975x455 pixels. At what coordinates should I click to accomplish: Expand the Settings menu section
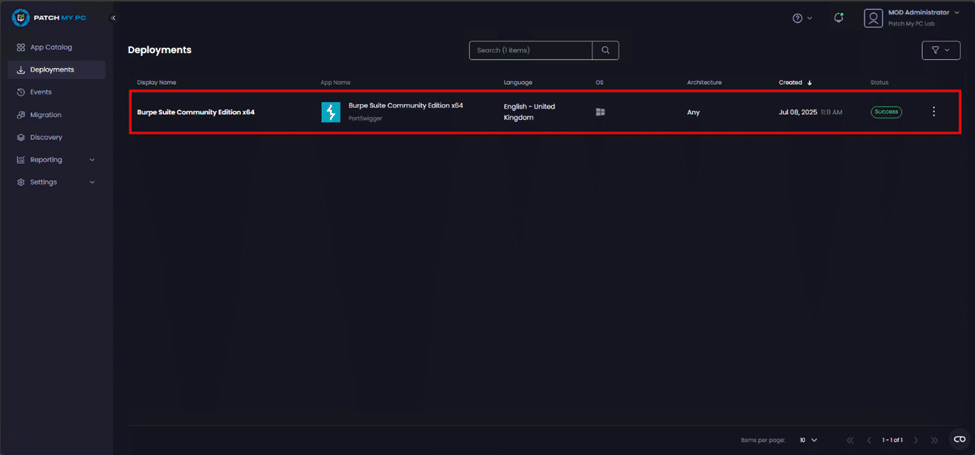pos(56,182)
